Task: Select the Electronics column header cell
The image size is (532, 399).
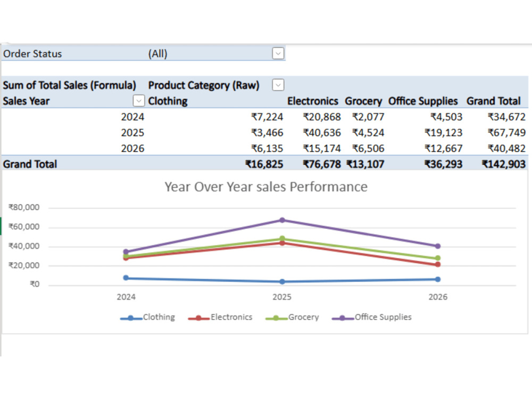Action: pos(312,101)
